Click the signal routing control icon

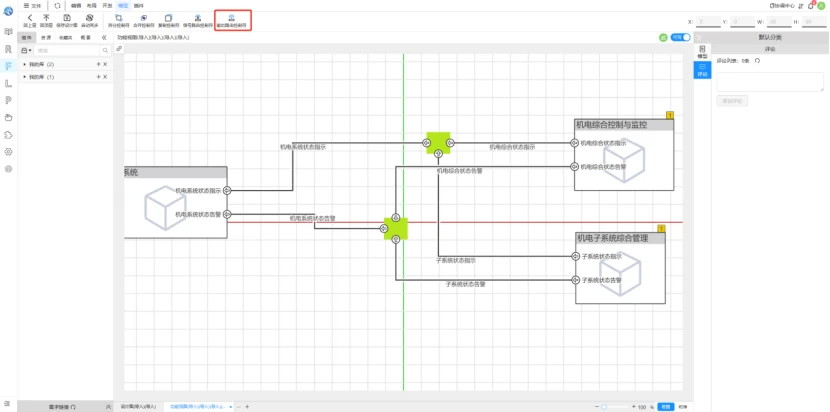(x=197, y=18)
